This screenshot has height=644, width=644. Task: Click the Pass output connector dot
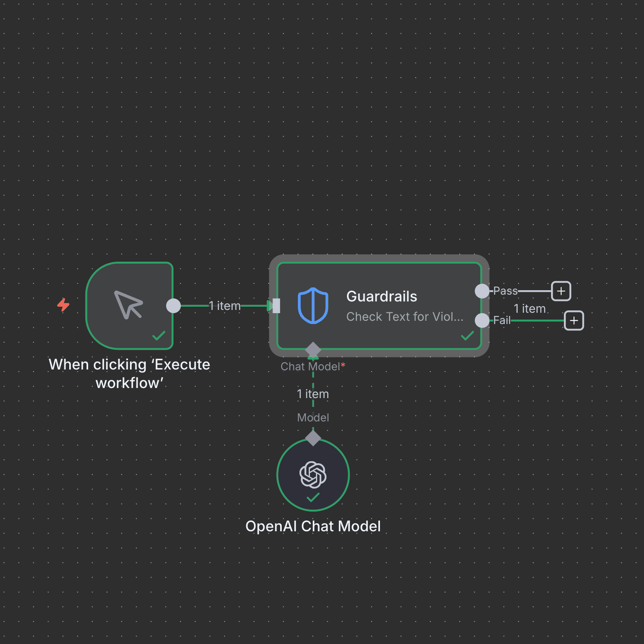pos(481,291)
